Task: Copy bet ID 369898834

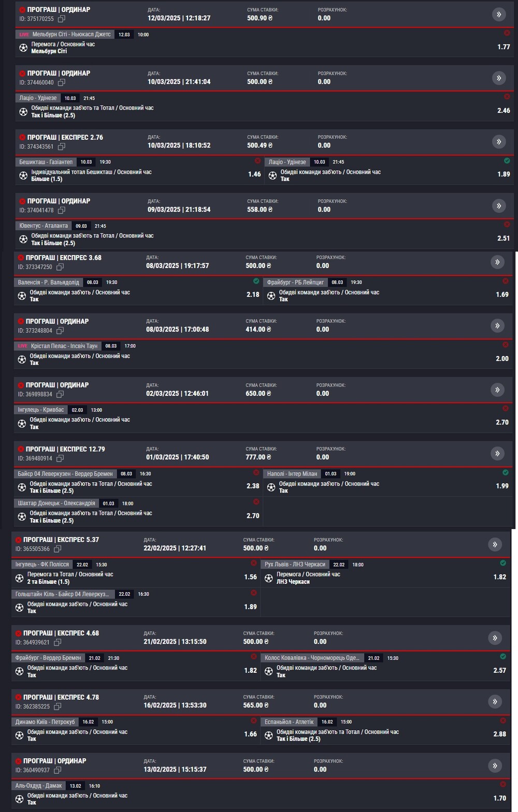Action: tap(60, 394)
